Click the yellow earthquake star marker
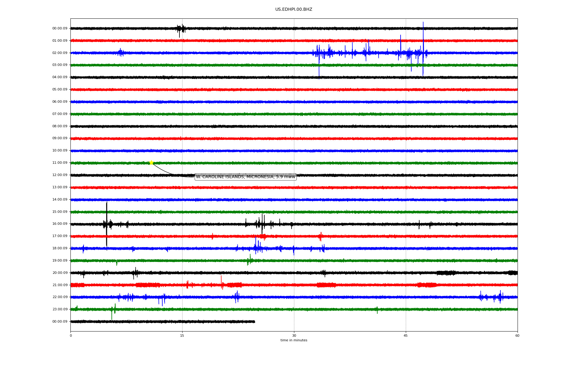Image resolution: width=588 pixels, height=368 pixels. click(x=151, y=163)
